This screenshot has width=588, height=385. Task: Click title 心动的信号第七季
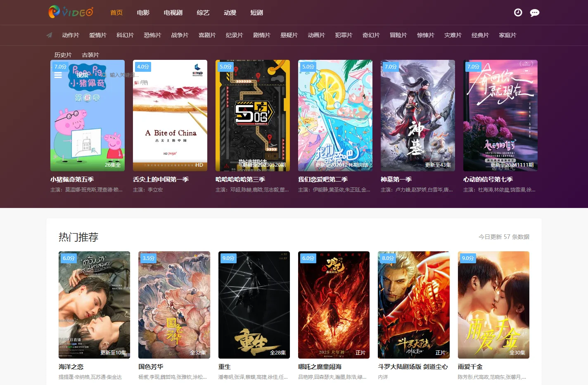point(488,180)
